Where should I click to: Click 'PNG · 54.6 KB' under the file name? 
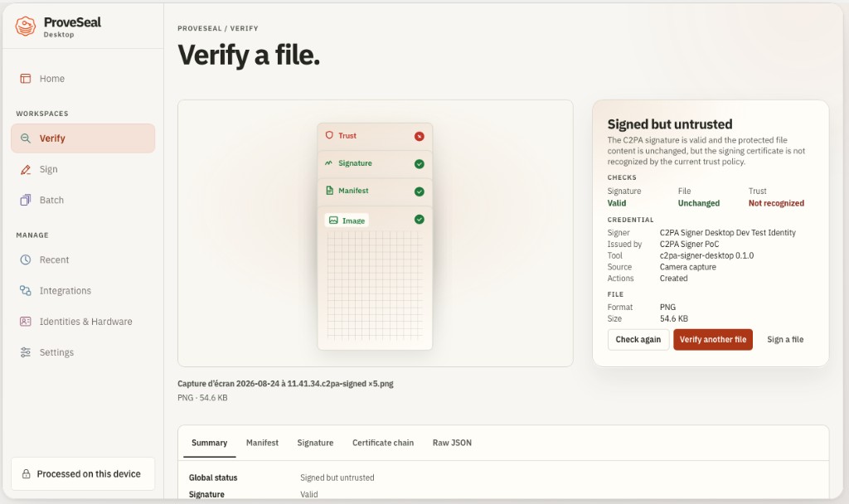pos(202,397)
